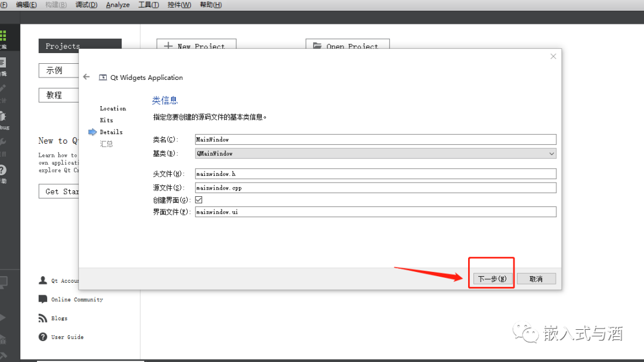Click the 界面文件 field with mainwindow.ui

(x=376, y=212)
